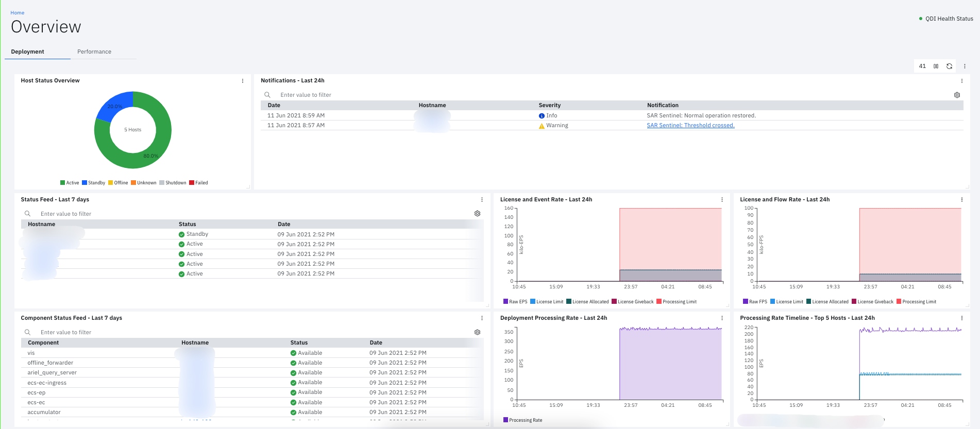Image resolution: width=980 pixels, height=429 pixels.
Task: Toggle Processing Rate legend entry
Action: coord(522,420)
